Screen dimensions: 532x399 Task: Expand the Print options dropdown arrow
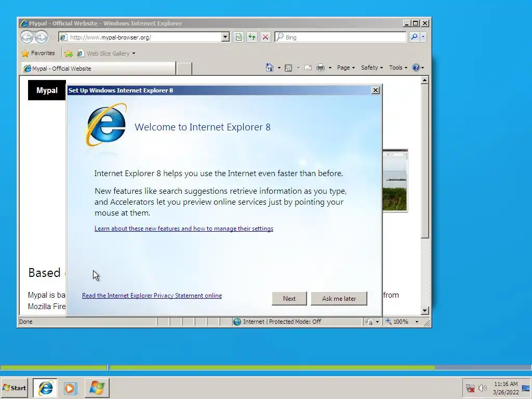330,68
